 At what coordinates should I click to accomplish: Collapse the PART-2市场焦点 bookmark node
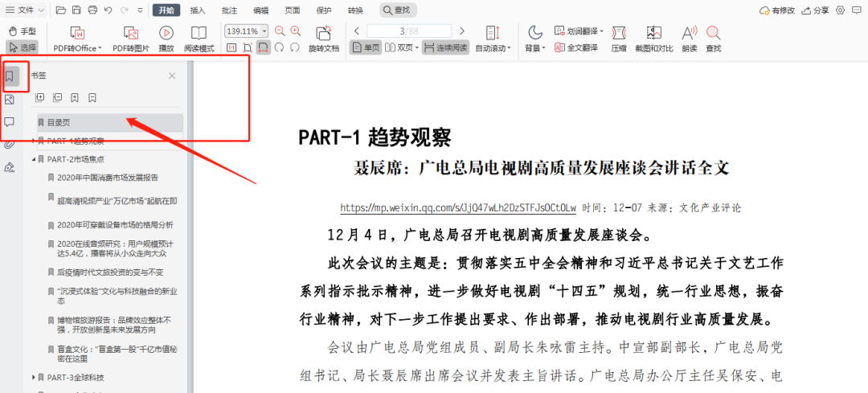click(33, 159)
